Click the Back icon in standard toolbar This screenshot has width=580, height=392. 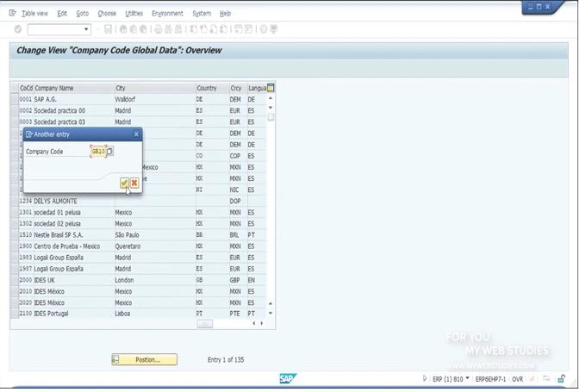coord(123,29)
